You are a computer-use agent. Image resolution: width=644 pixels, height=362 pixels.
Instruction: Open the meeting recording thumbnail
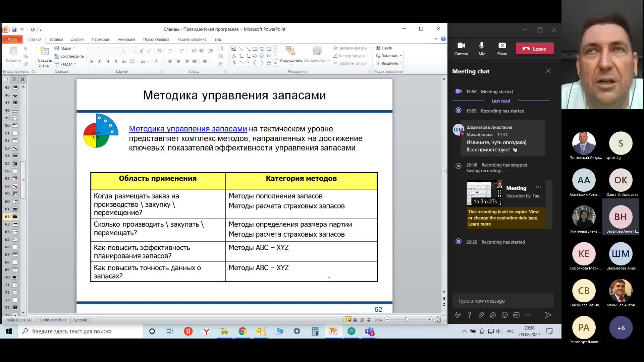(x=484, y=193)
